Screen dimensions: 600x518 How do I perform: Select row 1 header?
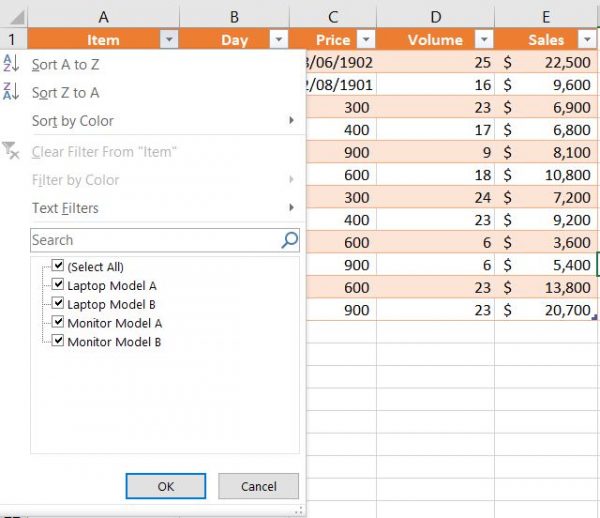click(13, 39)
